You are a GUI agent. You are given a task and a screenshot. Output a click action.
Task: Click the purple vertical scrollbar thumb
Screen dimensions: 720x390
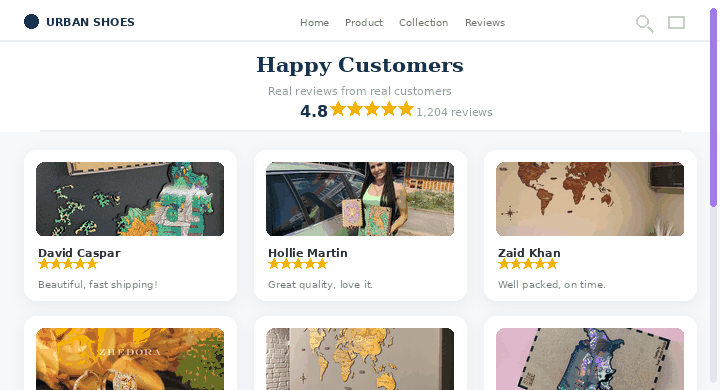coord(714,107)
